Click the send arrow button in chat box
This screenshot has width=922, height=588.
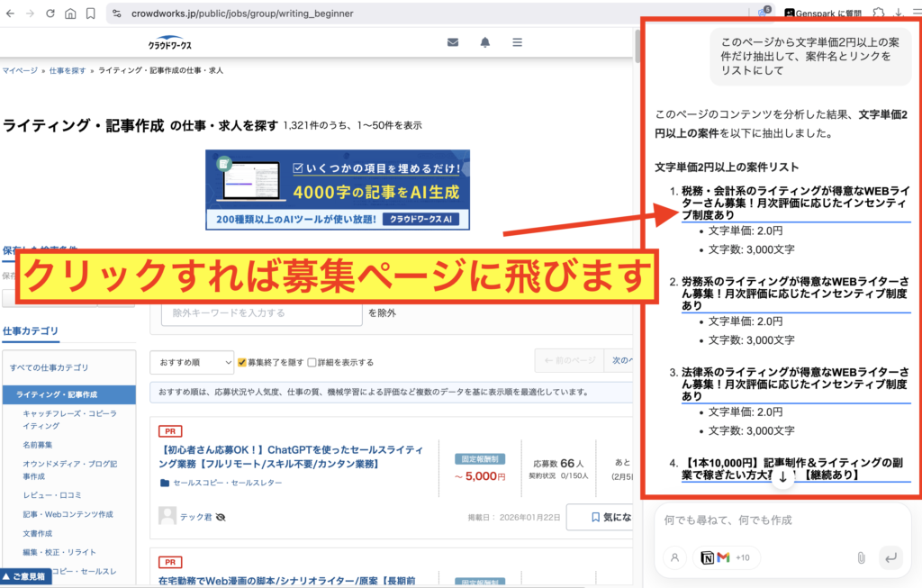(x=890, y=557)
